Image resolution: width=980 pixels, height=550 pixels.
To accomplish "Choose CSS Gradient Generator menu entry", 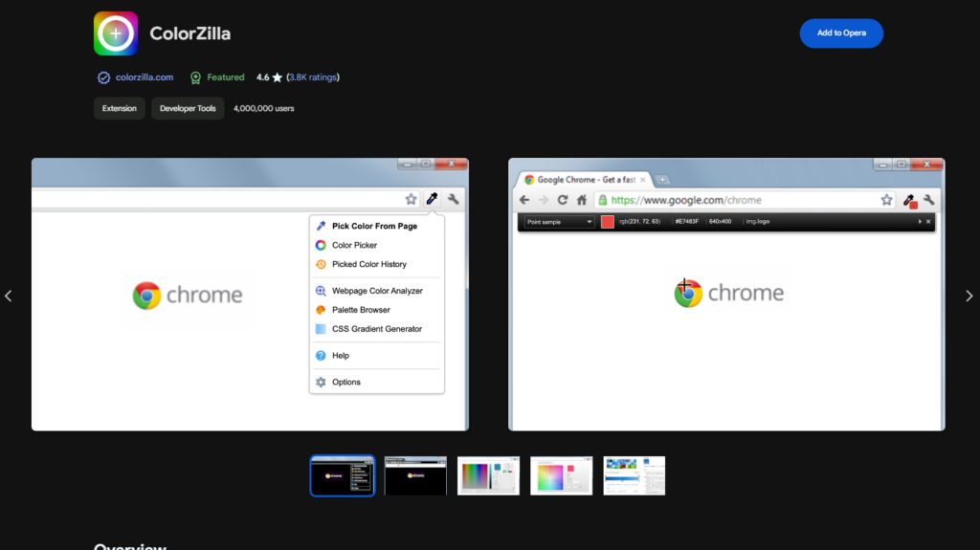I will (377, 329).
